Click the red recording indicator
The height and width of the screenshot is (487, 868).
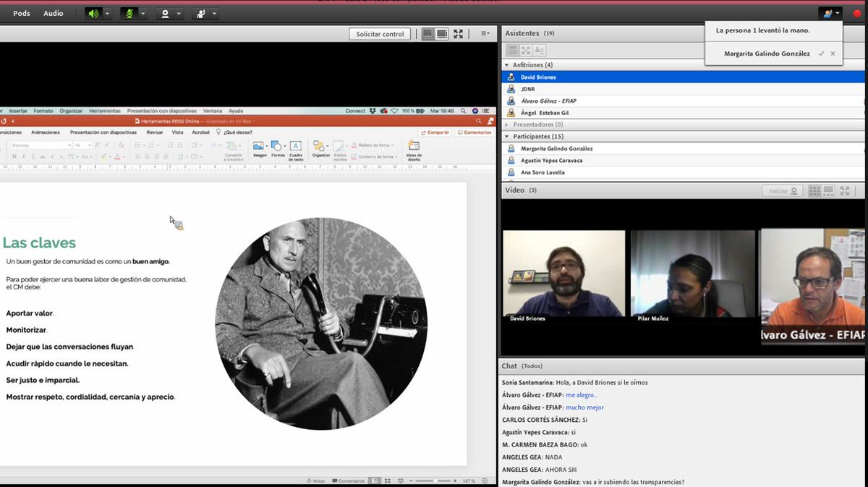pyautogui.click(x=856, y=13)
